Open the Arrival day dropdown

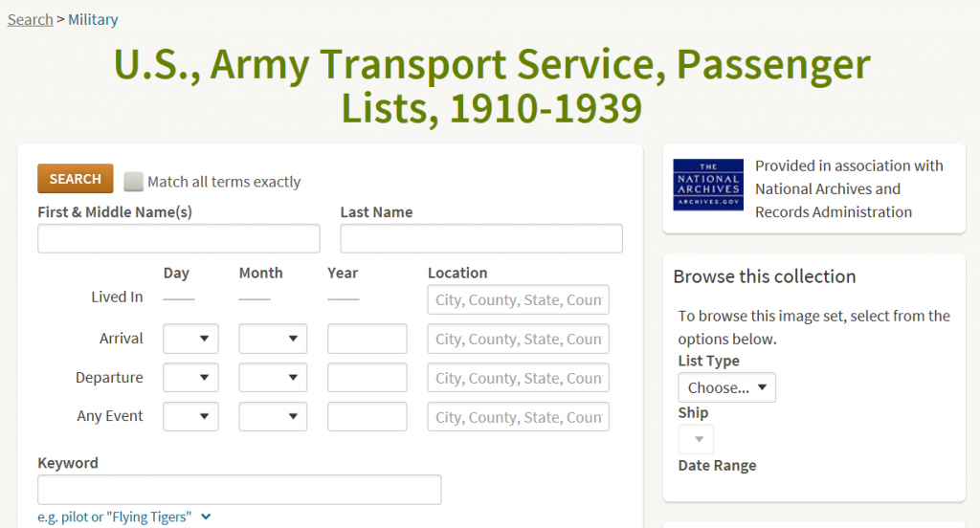tap(190, 339)
